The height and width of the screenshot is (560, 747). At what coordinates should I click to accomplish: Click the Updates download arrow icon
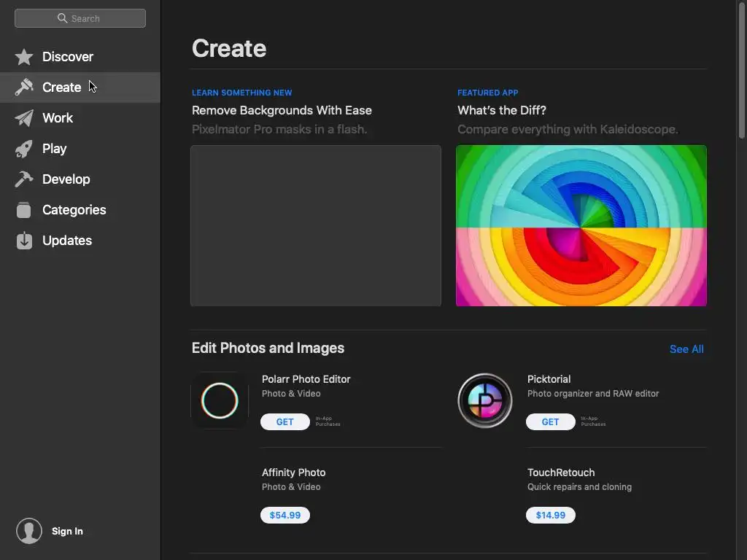tap(24, 241)
